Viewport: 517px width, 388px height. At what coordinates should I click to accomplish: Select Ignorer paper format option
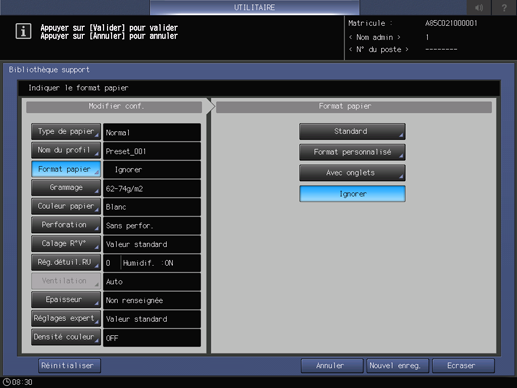tap(352, 194)
